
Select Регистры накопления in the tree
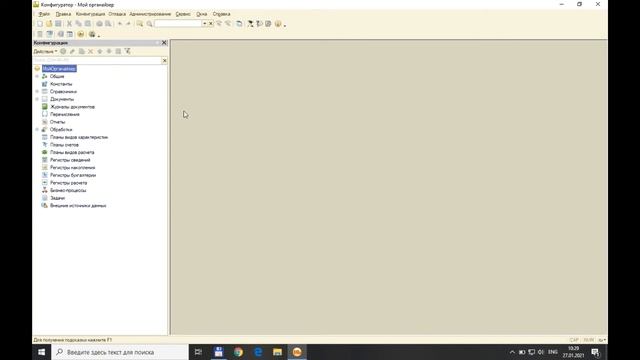click(x=72, y=168)
